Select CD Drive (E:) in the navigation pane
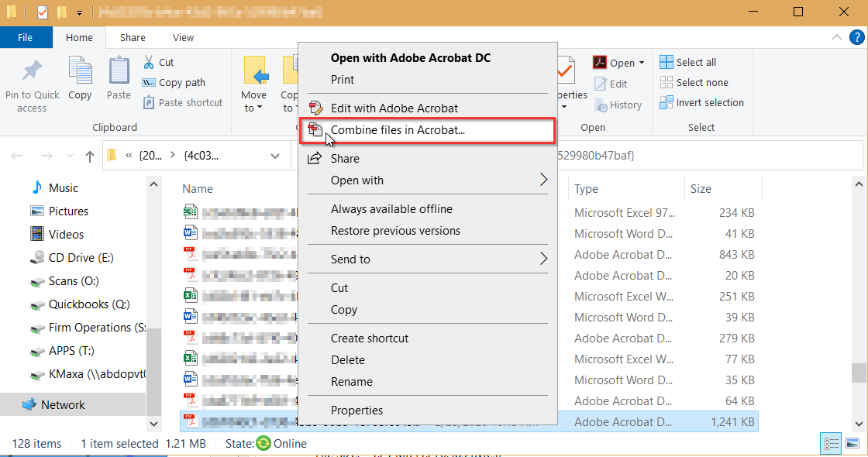The image size is (868, 457). click(72, 257)
